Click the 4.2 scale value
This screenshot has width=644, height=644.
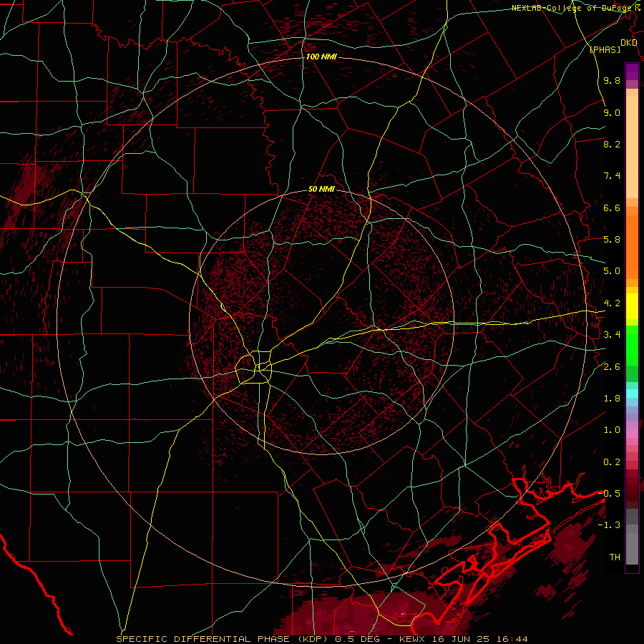pyautogui.click(x=612, y=303)
